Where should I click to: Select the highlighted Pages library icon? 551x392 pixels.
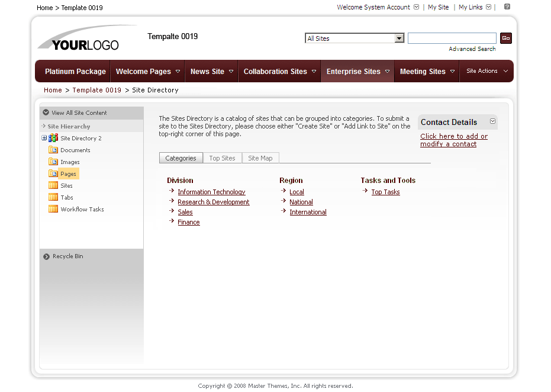(x=53, y=173)
